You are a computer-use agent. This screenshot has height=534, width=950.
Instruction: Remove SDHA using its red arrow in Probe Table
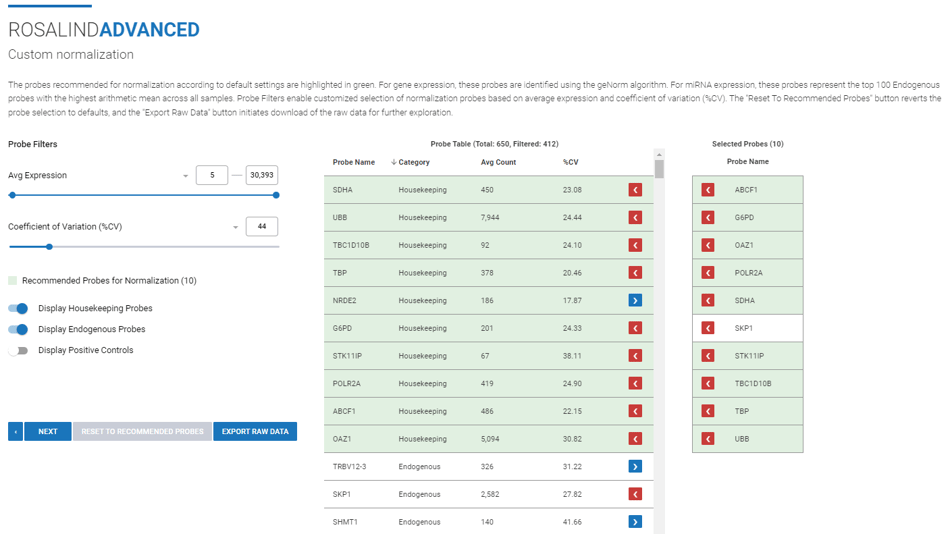tap(635, 190)
